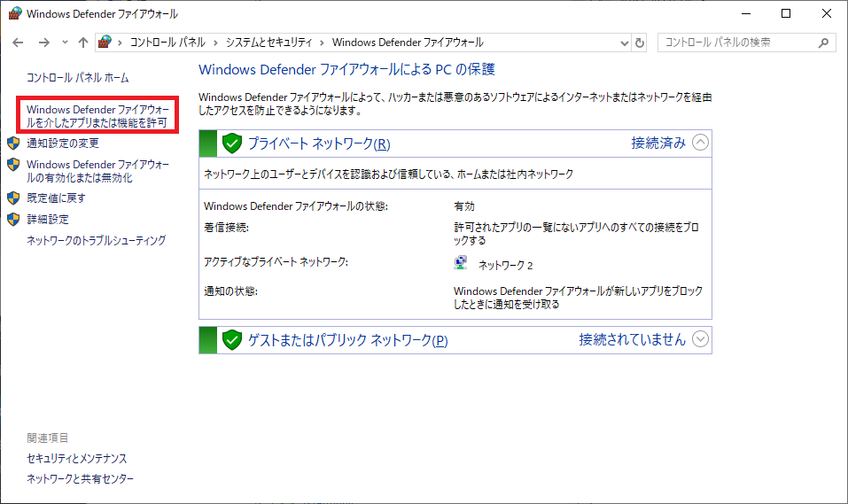848x504 pixels.
Task: Click the firewall icon in address bar
Action: [x=105, y=43]
